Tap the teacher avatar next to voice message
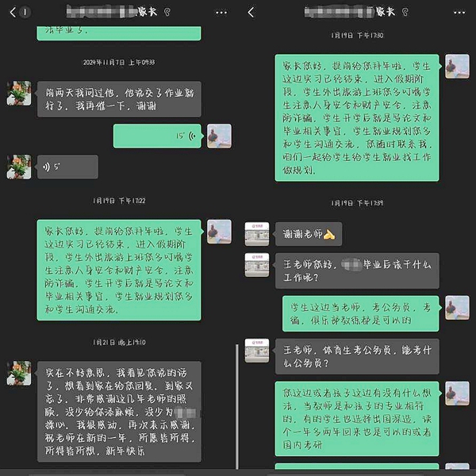The width and height of the screenshot is (476, 476). pyautogui.click(x=219, y=136)
